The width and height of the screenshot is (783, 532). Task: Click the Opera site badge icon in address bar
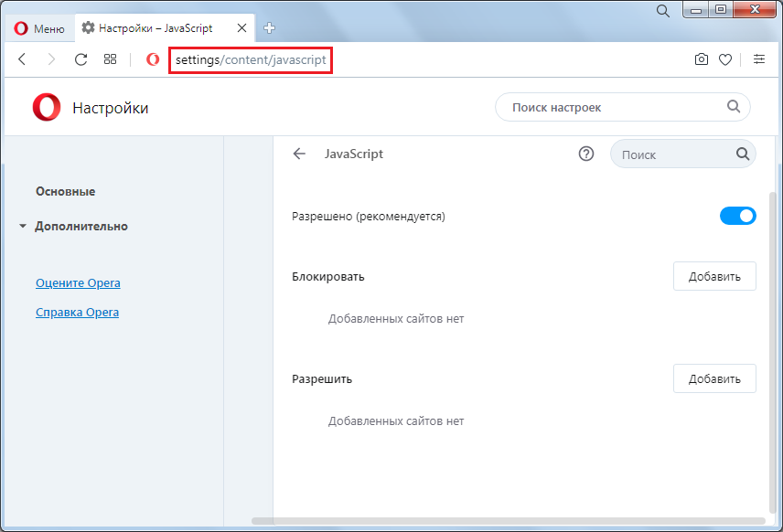(153, 59)
